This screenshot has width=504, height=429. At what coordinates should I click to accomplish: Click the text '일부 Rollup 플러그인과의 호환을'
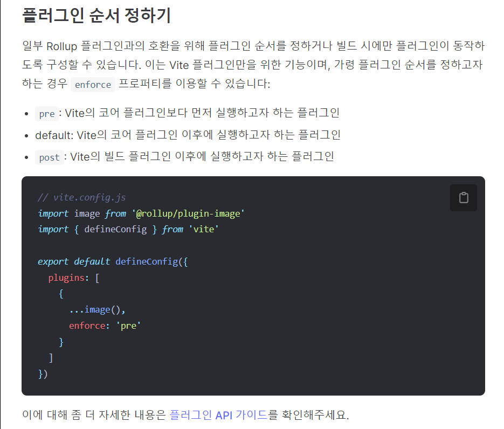[101, 46]
